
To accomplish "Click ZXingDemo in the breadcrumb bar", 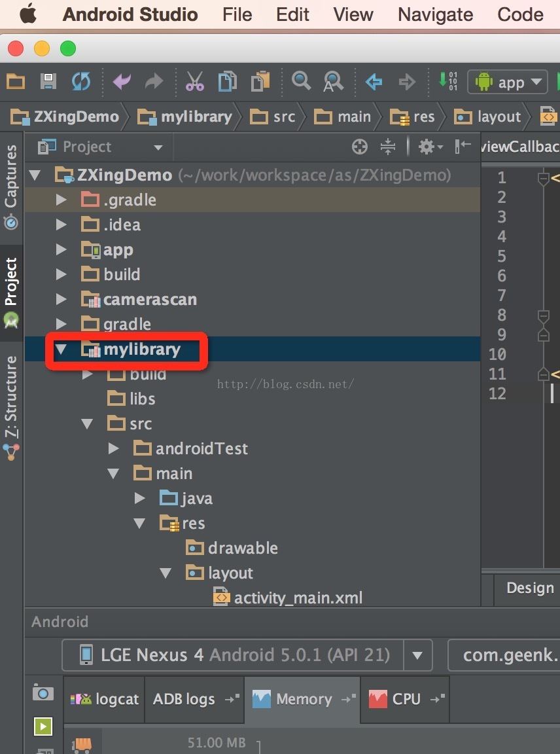I will 65,117.
